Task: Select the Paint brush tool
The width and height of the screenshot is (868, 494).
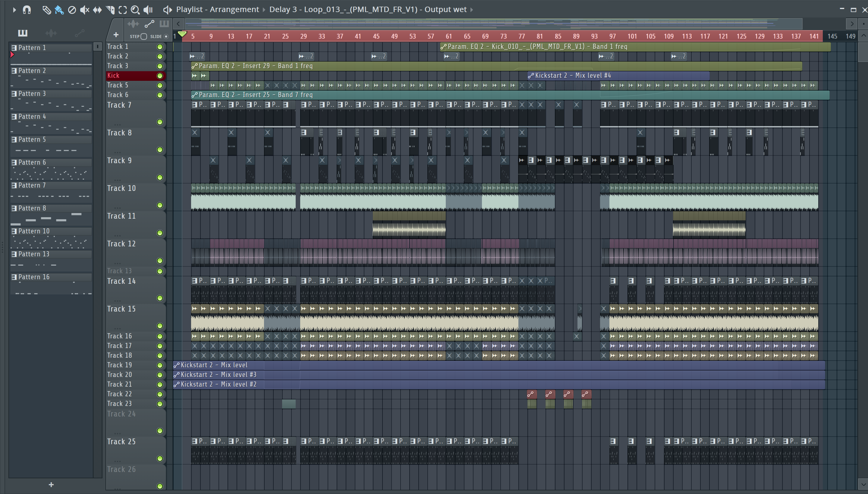Action: coord(59,10)
